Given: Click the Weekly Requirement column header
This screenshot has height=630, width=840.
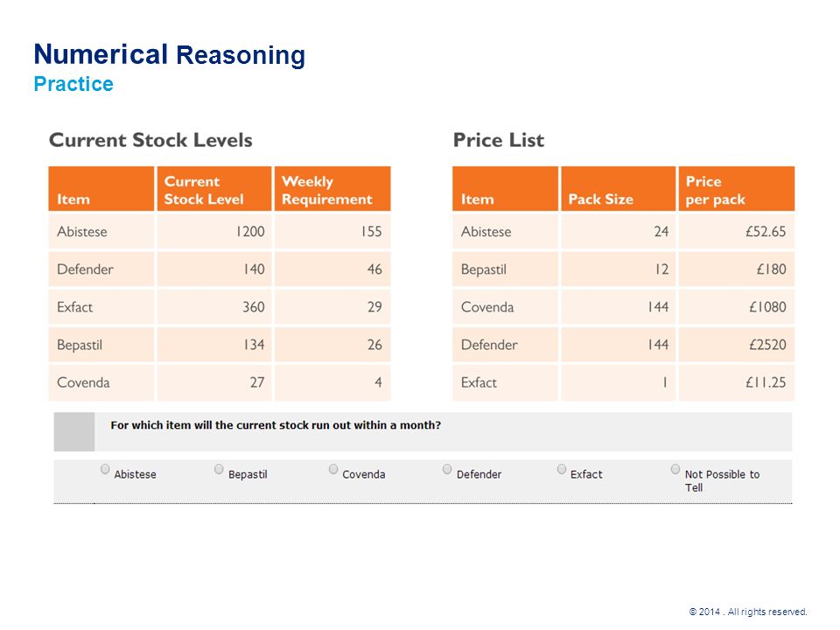Looking at the screenshot, I should (332, 189).
